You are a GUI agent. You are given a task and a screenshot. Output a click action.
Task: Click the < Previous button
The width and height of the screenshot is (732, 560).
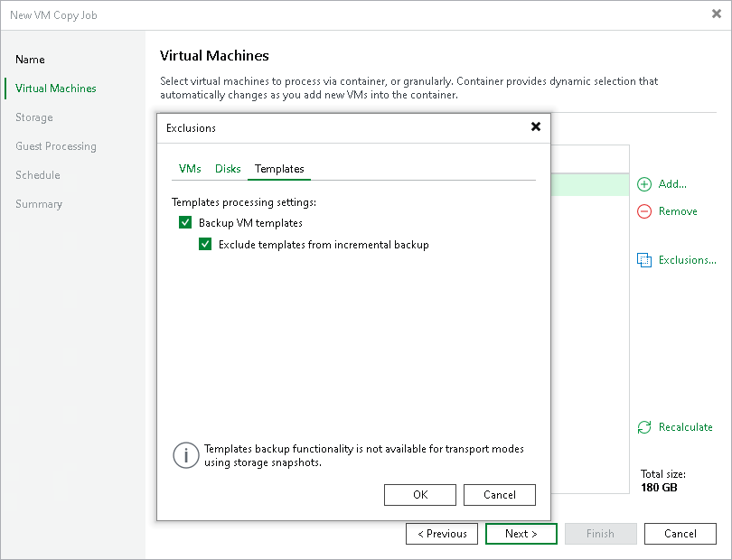442,534
